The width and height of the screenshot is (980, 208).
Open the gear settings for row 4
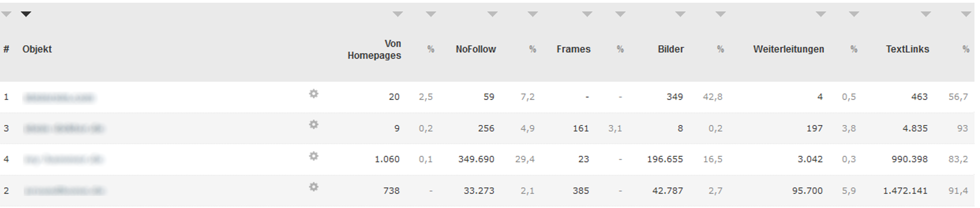[314, 156]
